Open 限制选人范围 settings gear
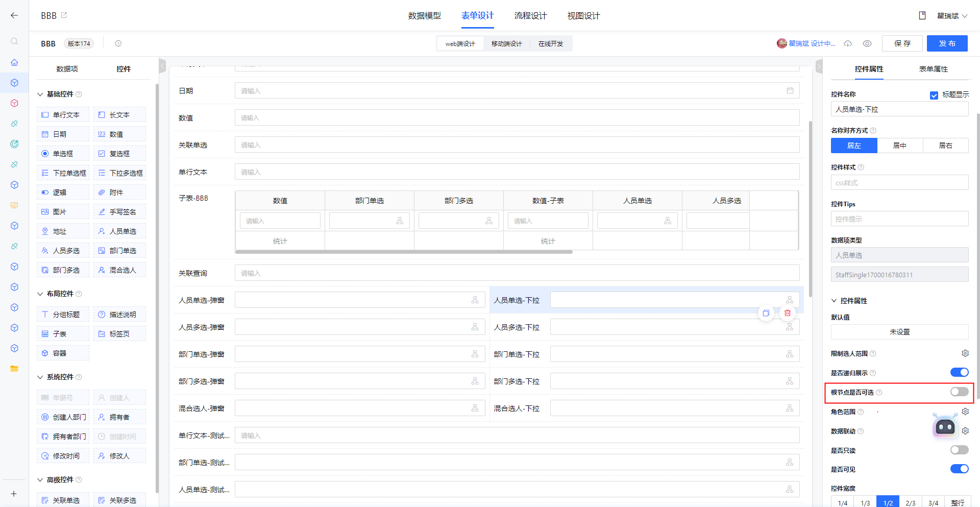The image size is (980, 507). pos(965,353)
